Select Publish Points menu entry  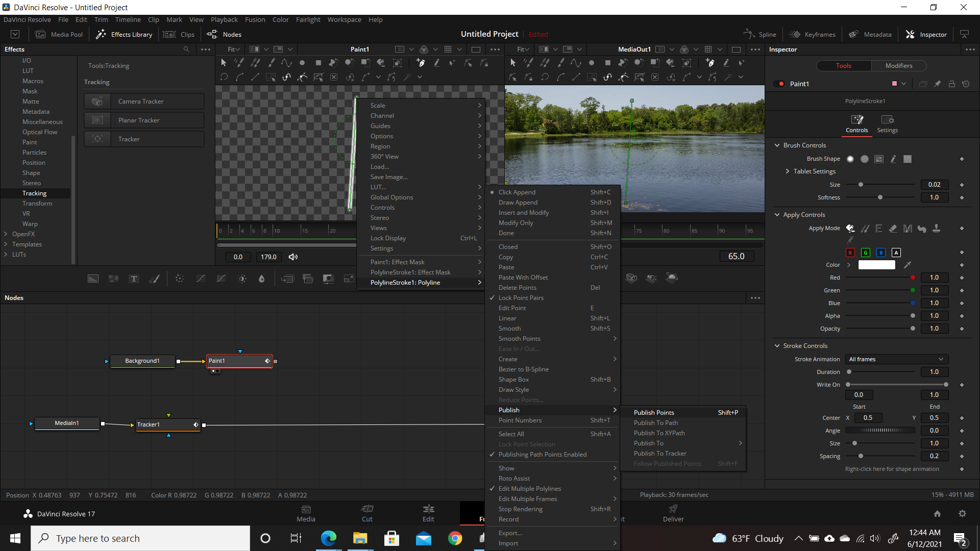(x=683, y=413)
